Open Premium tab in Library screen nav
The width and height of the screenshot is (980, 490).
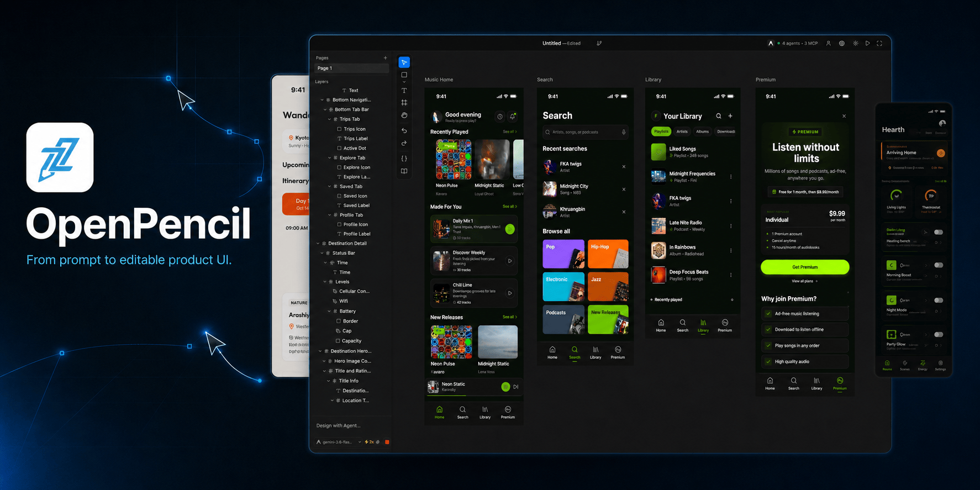pos(725,325)
